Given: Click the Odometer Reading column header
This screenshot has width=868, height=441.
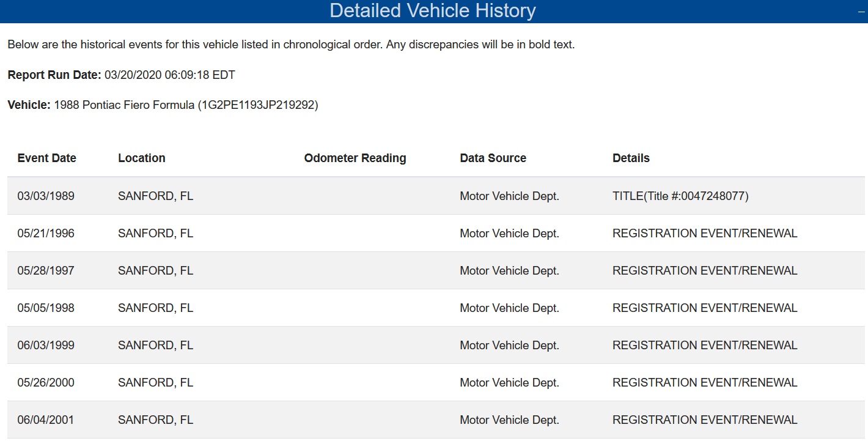Looking at the screenshot, I should tap(355, 158).
